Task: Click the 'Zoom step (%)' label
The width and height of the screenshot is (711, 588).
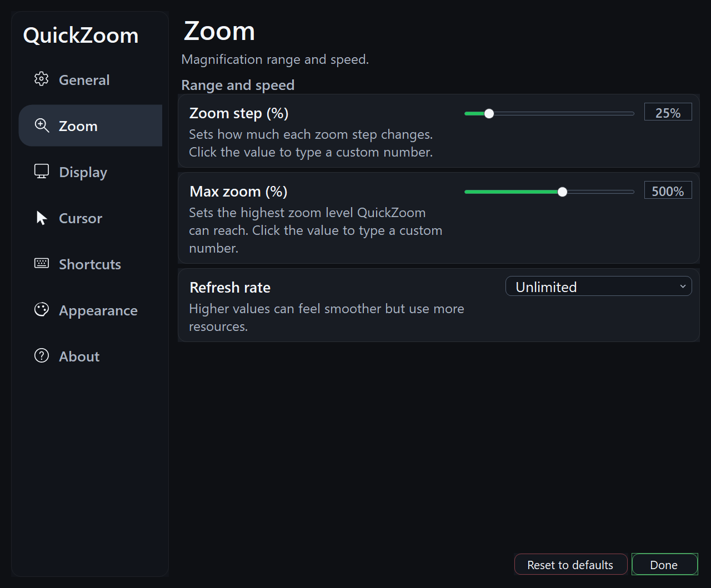Action: coord(239,113)
